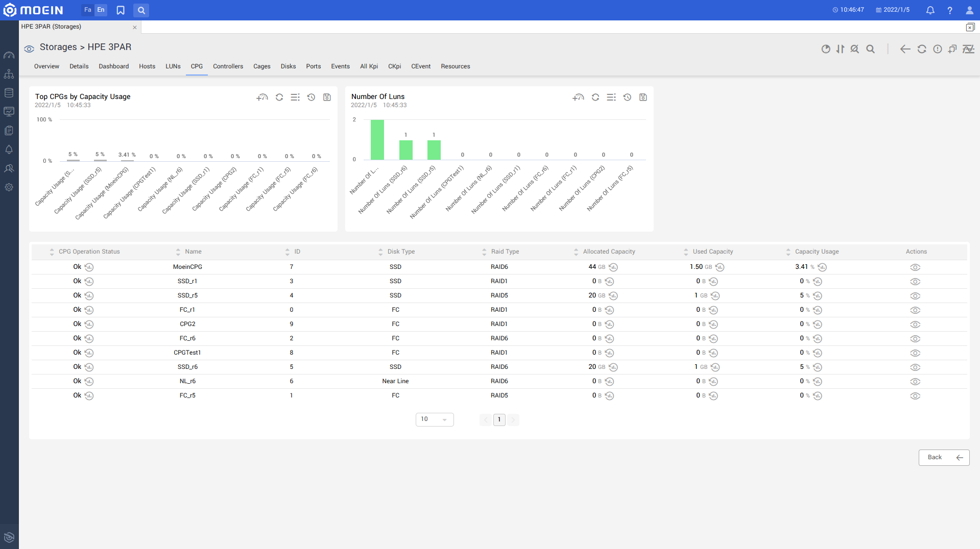This screenshot has height=549, width=980.
Task: Switch to the LUNs tab
Action: pyautogui.click(x=173, y=66)
